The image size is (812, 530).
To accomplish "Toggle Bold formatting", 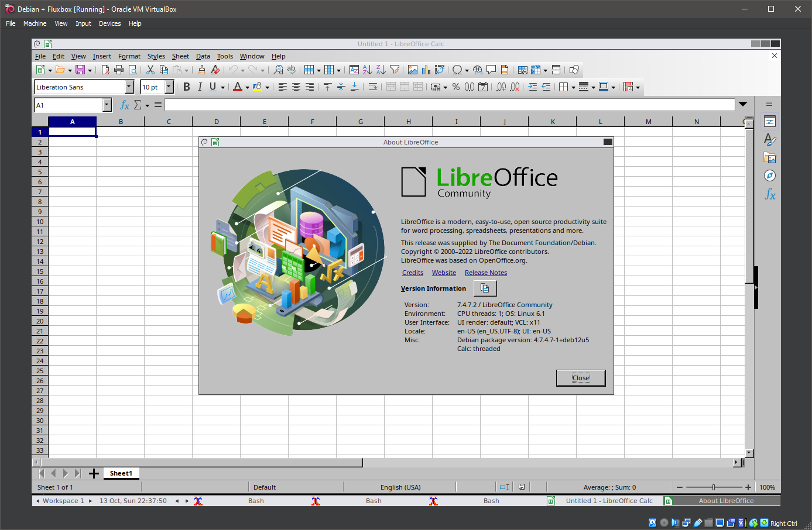I will point(186,87).
